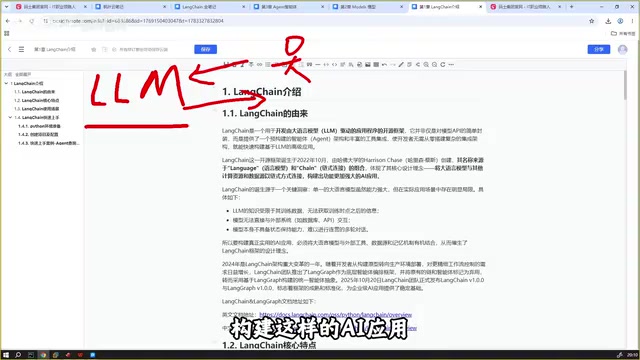640x360 pixels.
Task: Select outline item 1.4.1 python环境准备
Action: [39, 126]
